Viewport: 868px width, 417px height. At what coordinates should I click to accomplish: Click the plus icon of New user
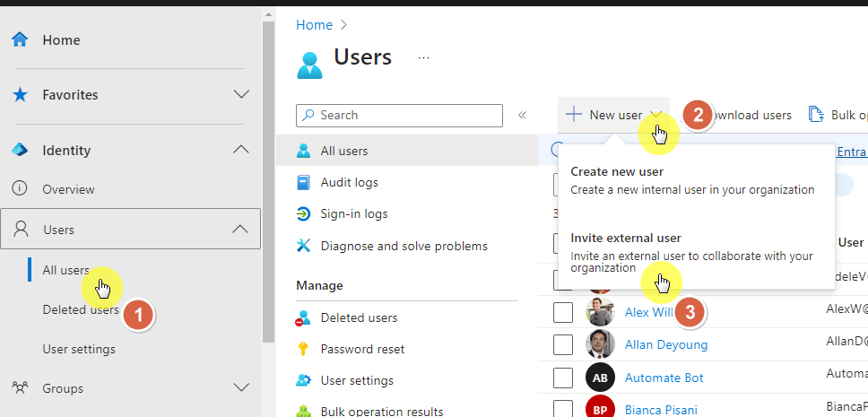pyautogui.click(x=574, y=115)
